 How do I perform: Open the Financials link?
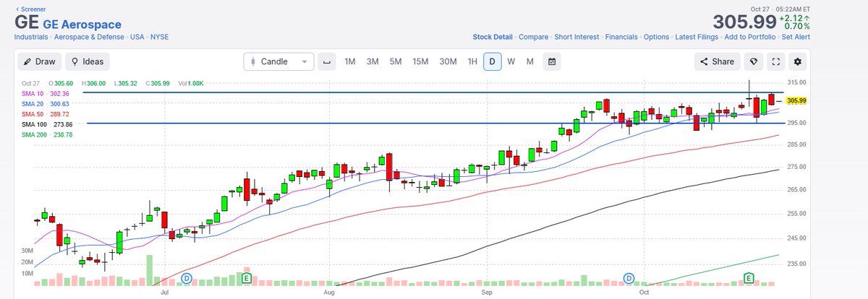(x=621, y=36)
